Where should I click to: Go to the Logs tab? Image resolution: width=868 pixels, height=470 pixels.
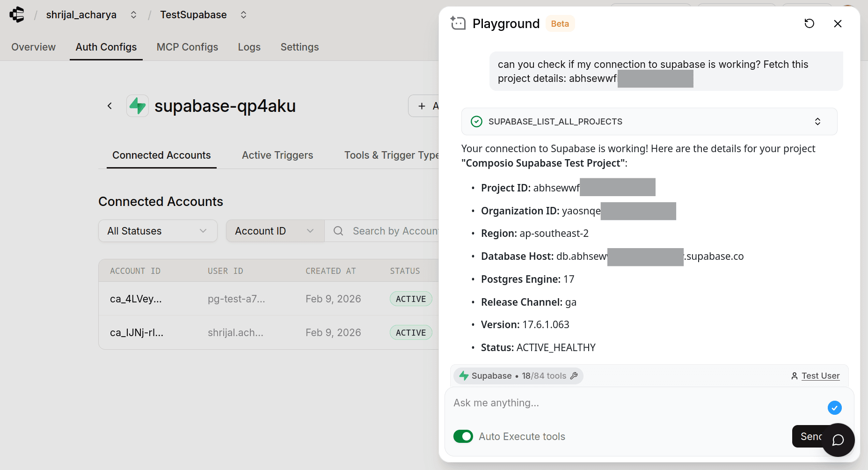(249, 47)
